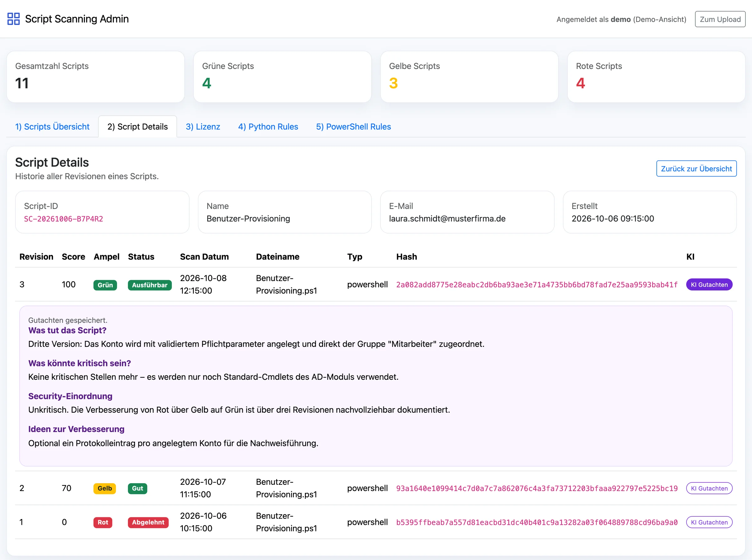This screenshot has height=560, width=752.
Task: Click the Rote Scripts count 4
Action: [x=581, y=83]
